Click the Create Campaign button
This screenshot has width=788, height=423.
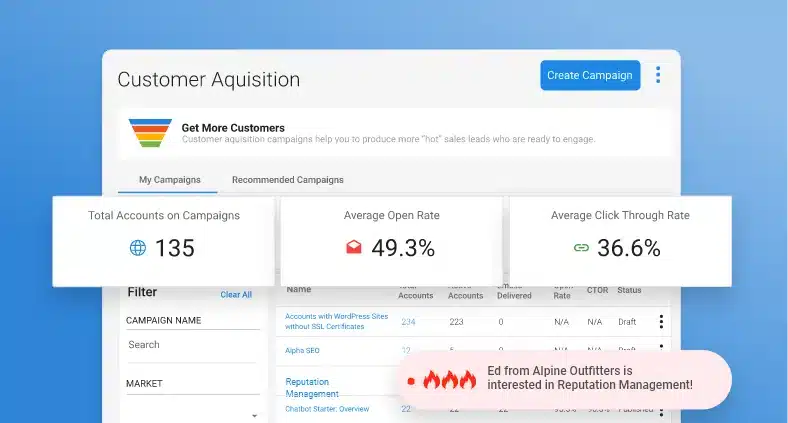click(x=590, y=76)
